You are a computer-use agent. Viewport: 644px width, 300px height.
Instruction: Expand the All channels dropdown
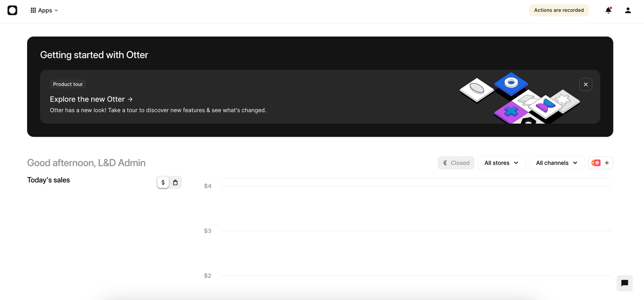[556, 163]
